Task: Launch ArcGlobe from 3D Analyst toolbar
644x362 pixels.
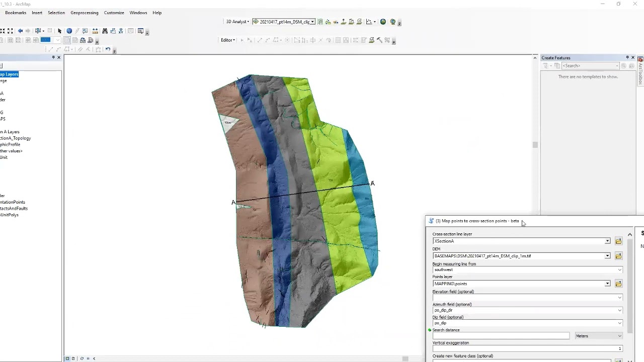Action: pyautogui.click(x=393, y=22)
